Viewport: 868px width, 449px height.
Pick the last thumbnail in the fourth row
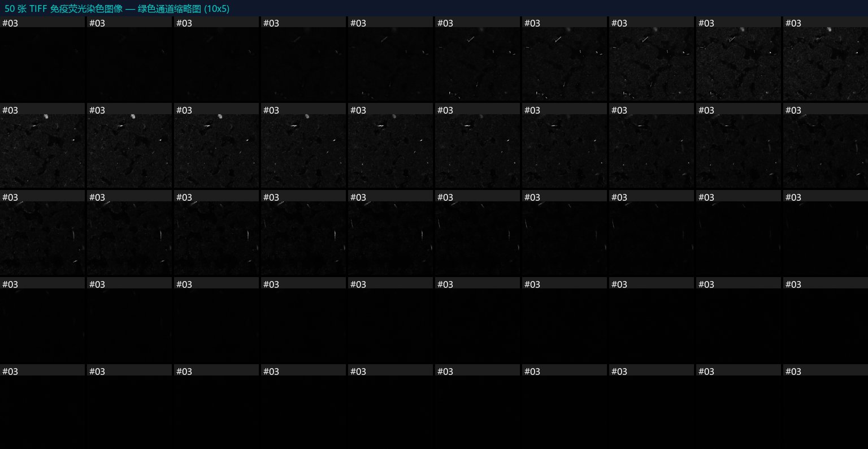pos(826,320)
